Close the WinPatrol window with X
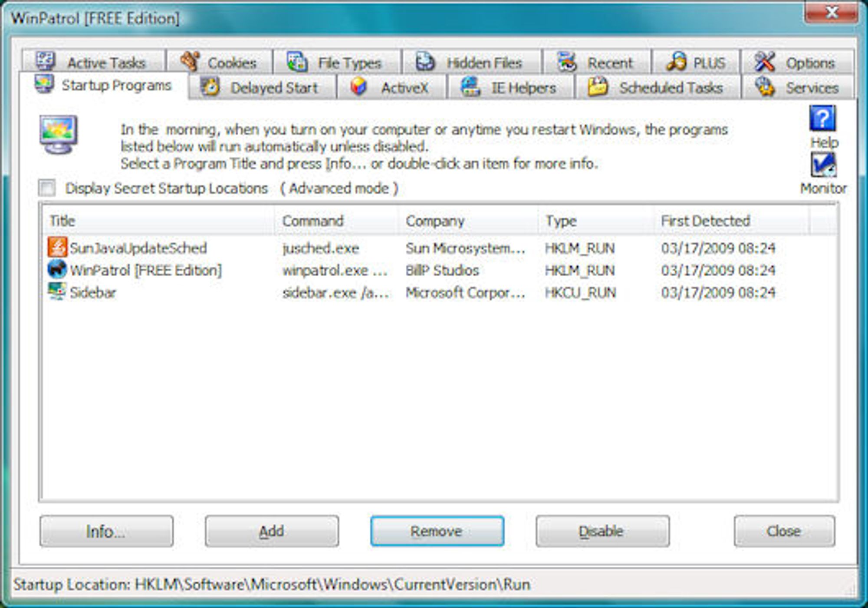 pyautogui.click(x=831, y=12)
